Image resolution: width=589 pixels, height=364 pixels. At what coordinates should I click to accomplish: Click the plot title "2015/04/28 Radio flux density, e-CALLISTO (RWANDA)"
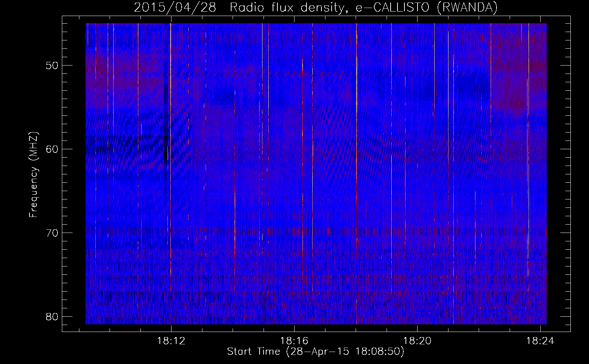coord(316,7)
